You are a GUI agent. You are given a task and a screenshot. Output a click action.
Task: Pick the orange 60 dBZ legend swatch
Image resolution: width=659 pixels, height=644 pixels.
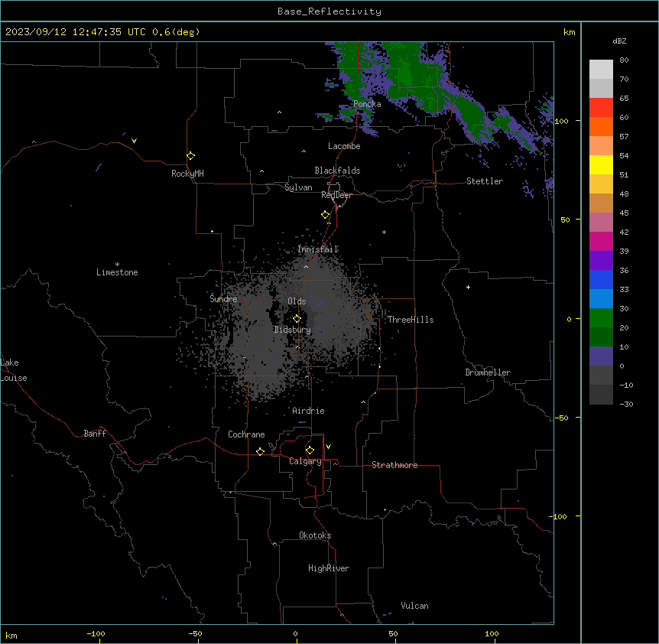click(x=601, y=126)
